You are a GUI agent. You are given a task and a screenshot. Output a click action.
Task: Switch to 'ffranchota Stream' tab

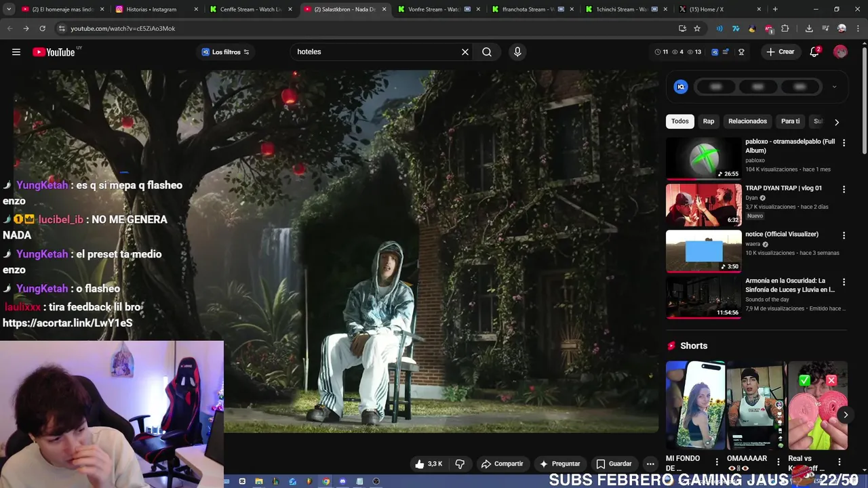pyautogui.click(x=532, y=9)
